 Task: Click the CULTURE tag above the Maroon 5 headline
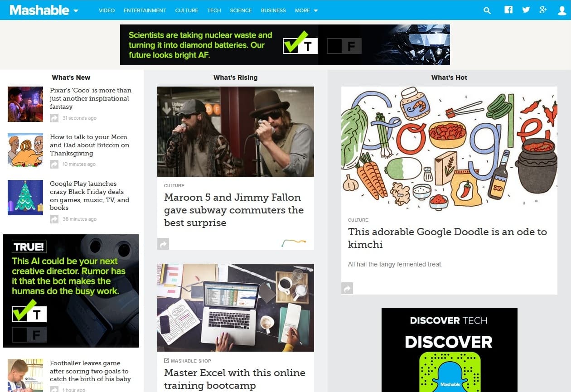click(174, 185)
